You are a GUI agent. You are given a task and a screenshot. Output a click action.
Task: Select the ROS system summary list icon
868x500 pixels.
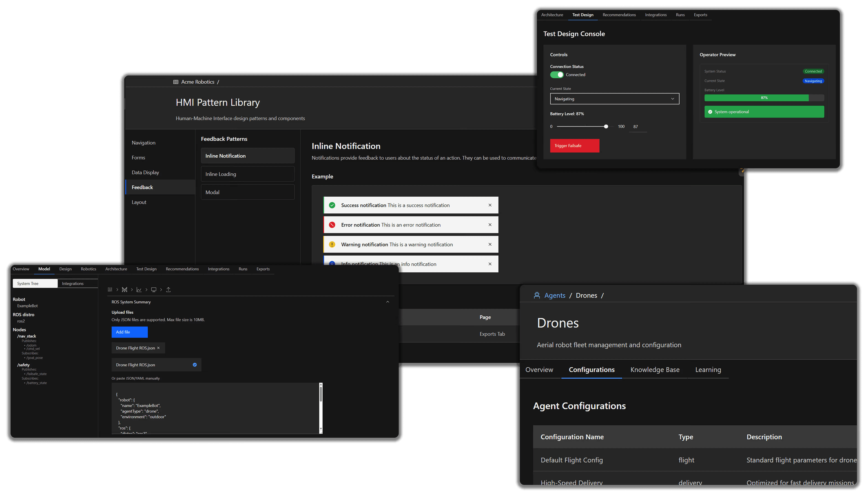(x=110, y=289)
